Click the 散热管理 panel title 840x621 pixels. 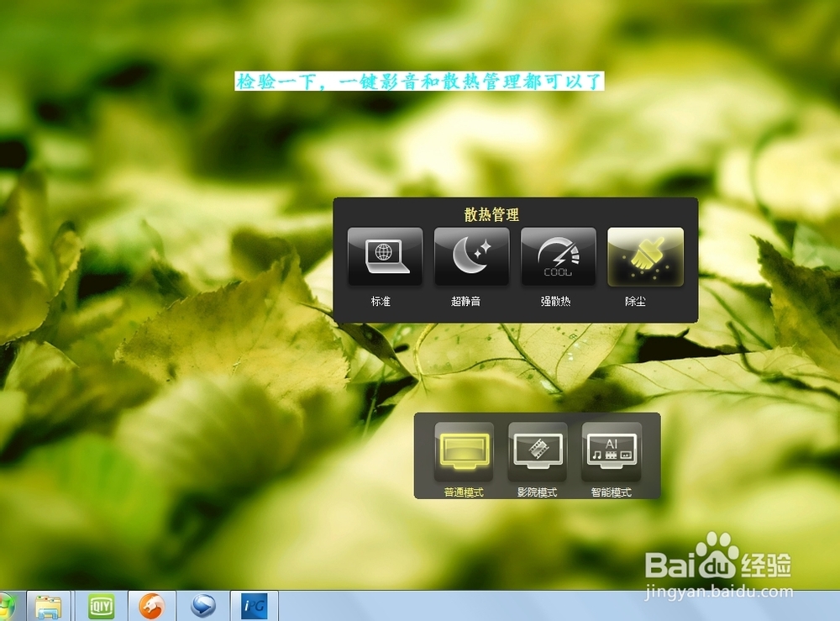[491, 215]
